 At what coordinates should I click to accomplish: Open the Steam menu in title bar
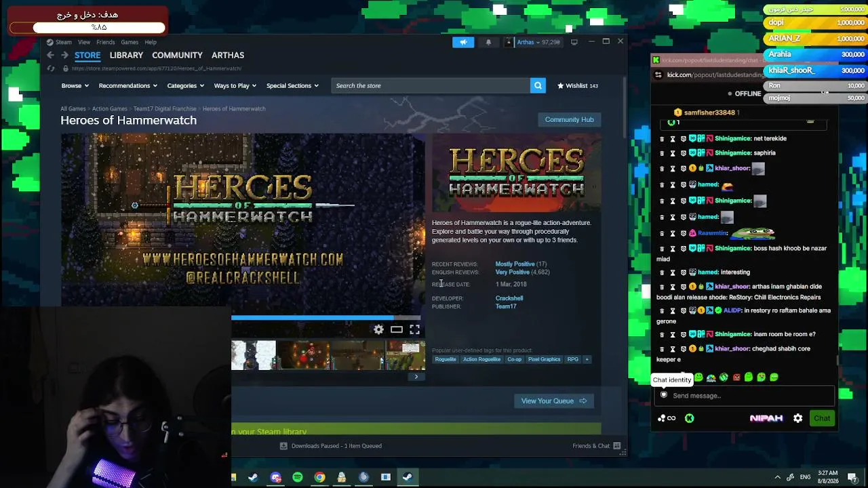coord(64,42)
